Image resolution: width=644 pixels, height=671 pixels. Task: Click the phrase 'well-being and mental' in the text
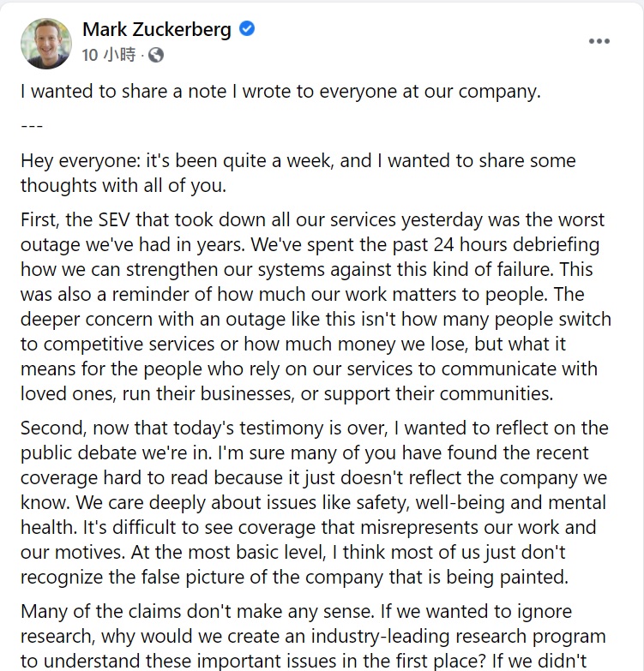click(x=511, y=503)
